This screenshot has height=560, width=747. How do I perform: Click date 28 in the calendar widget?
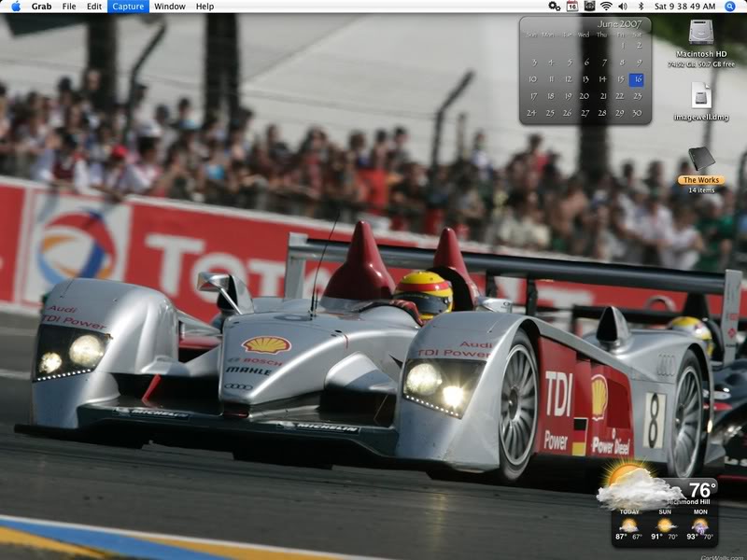pyautogui.click(x=602, y=113)
